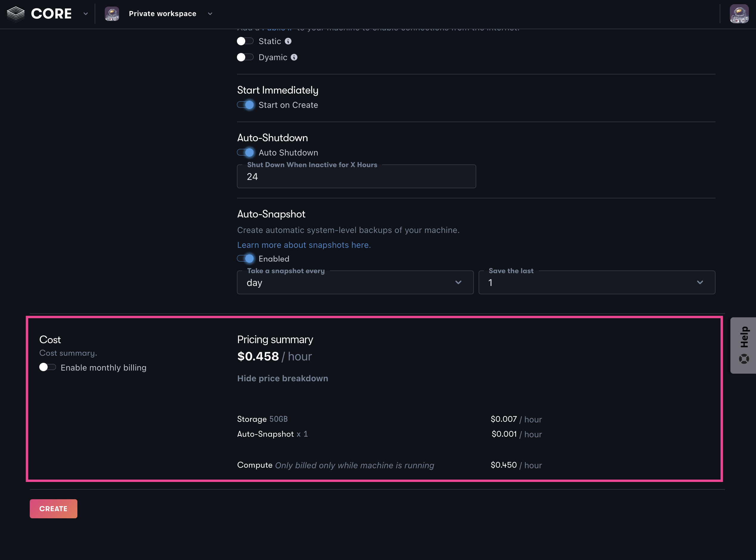Image resolution: width=756 pixels, height=560 pixels.
Task: Click the Pricing summary section label
Action: click(274, 339)
